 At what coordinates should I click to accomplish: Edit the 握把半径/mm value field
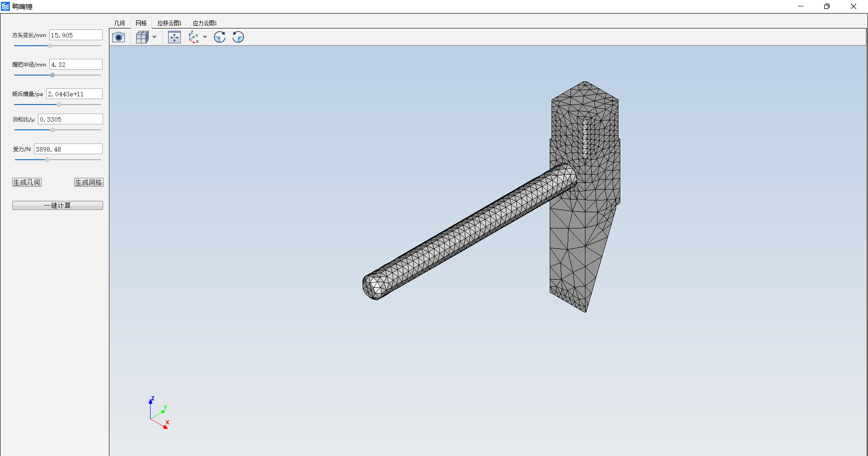[76, 65]
